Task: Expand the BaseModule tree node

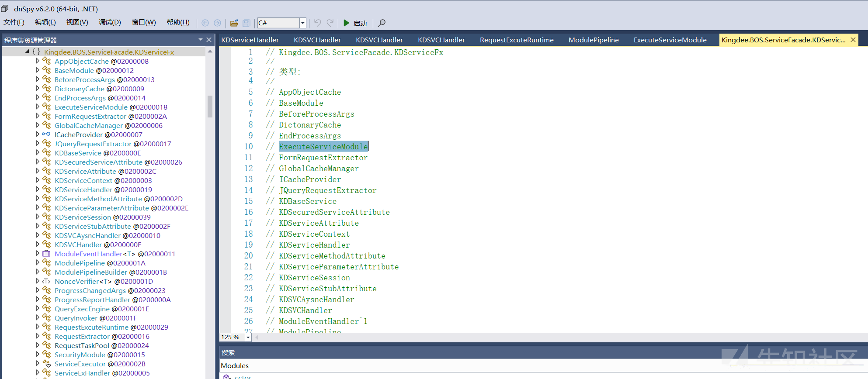Action: (38, 70)
